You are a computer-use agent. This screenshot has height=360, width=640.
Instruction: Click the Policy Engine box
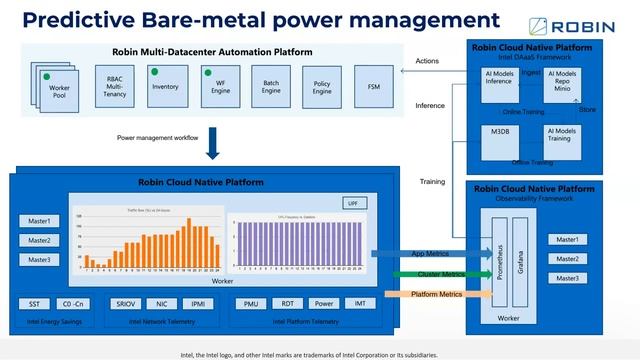(322, 87)
